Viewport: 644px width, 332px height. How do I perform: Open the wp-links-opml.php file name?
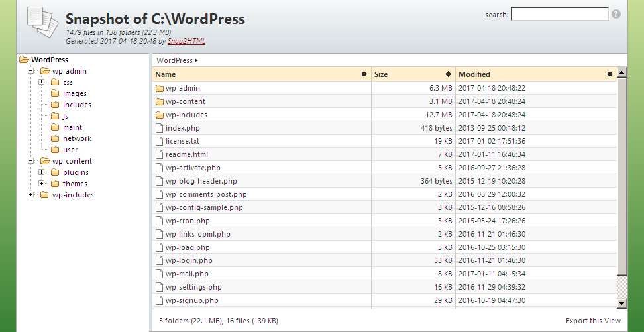coord(198,234)
